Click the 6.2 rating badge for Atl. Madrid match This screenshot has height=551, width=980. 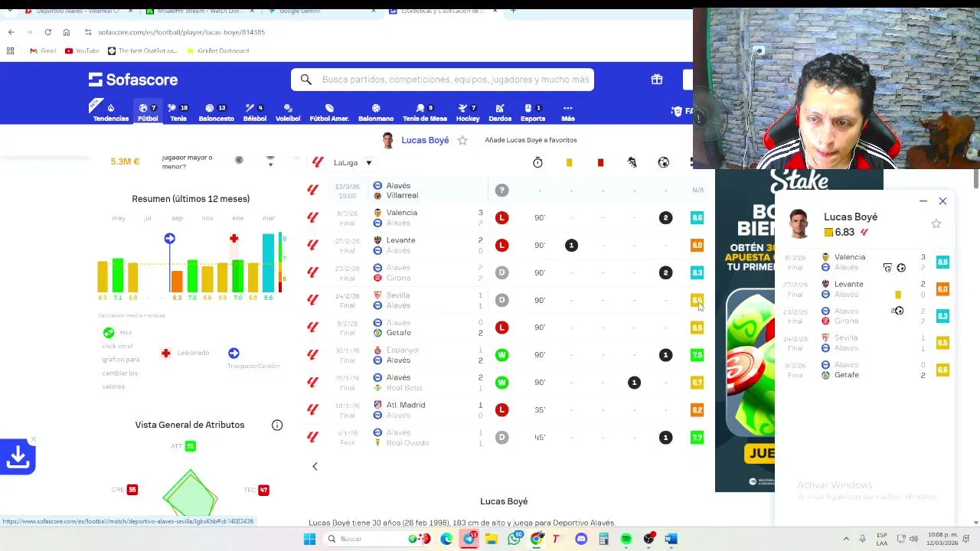pos(697,410)
